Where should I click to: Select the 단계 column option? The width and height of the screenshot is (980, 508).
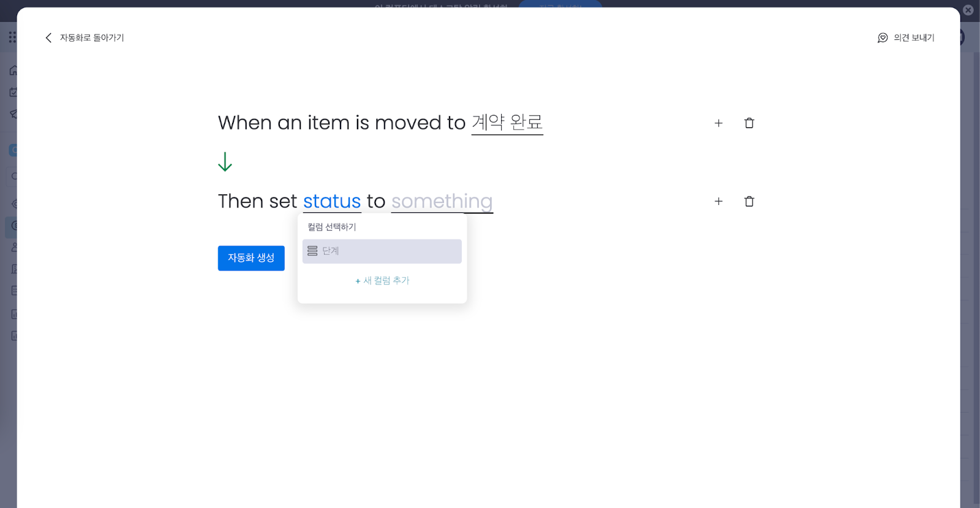click(382, 251)
